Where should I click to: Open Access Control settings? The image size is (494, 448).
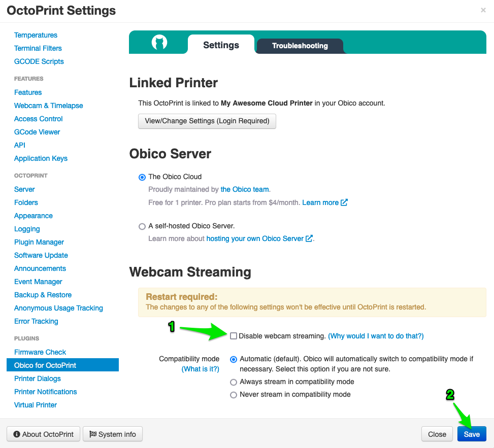click(x=39, y=119)
